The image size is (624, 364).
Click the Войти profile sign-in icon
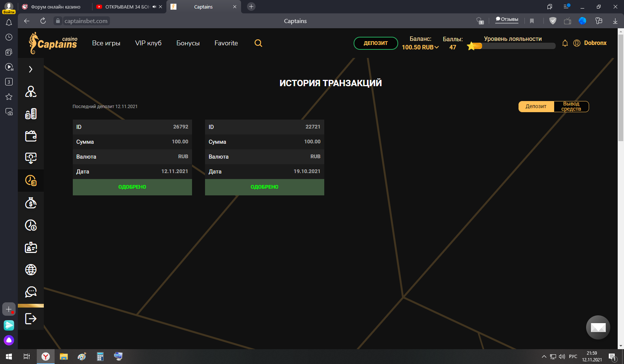[x=9, y=7]
